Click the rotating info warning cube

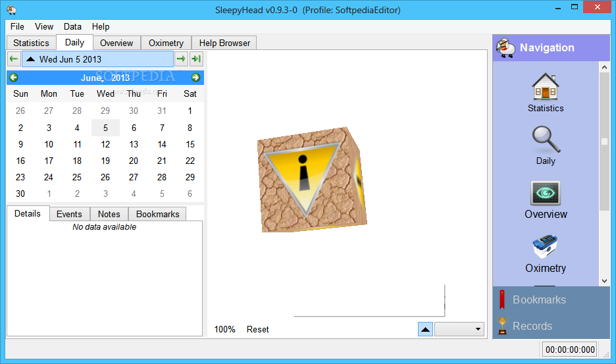312,179
